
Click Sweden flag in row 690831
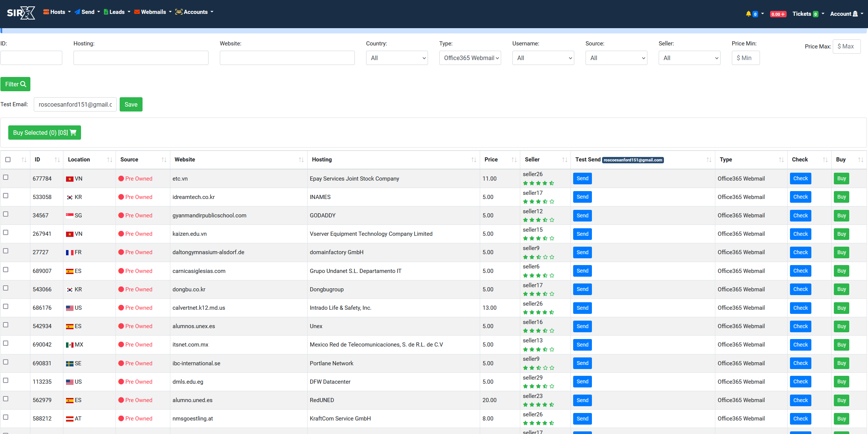pos(69,364)
